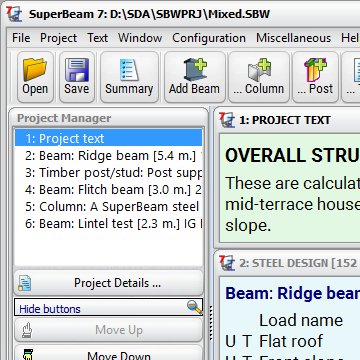Save the project via Save toolbar button
The width and height of the screenshot is (360, 360).
click(x=77, y=77)
